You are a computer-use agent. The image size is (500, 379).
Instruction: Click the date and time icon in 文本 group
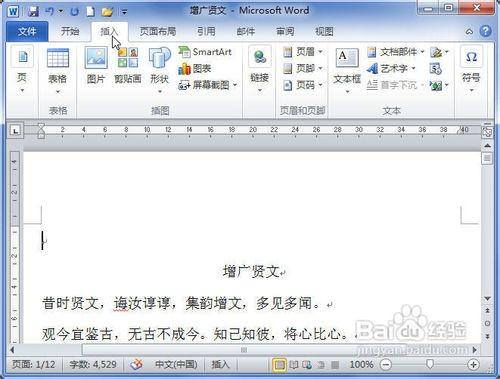pyautogui.click(x=435, y=69)
